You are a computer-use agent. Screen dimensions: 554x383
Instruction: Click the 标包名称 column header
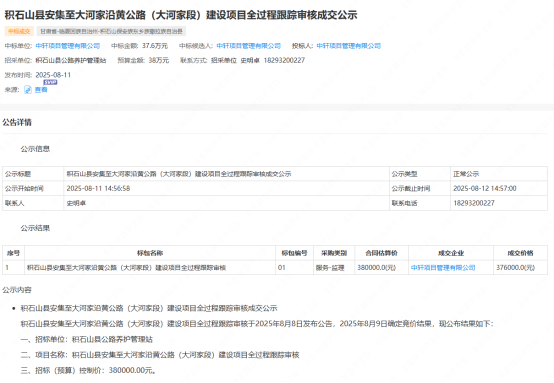point(150,253)
